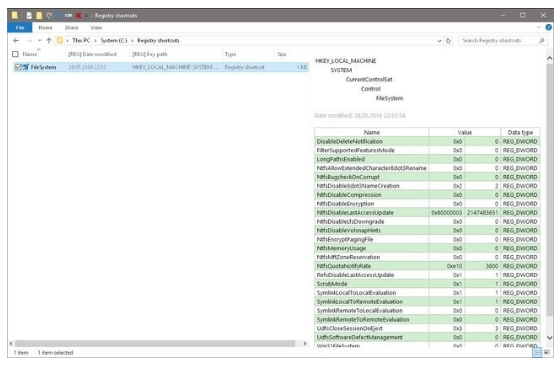Uncheck the FileSystem item checkbox

click(18, 67)
